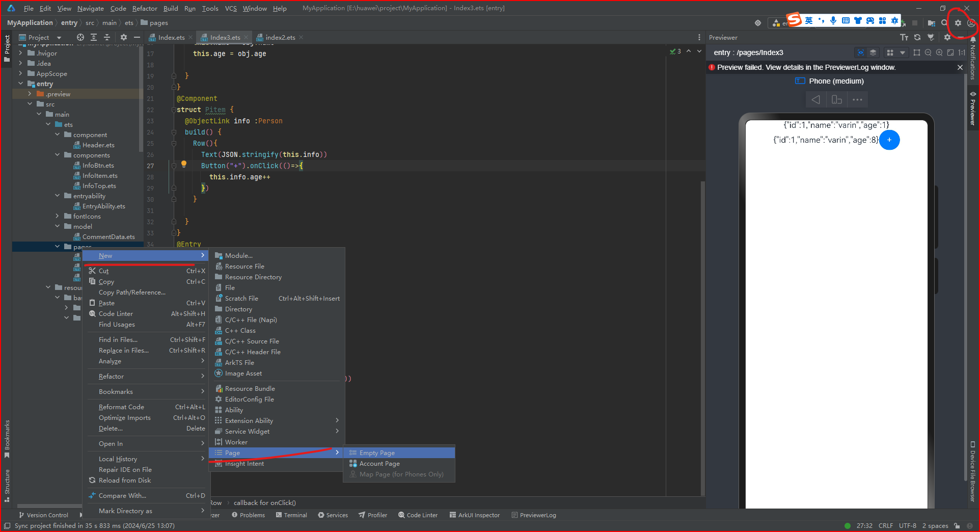Toggle the layers view in Previewer toolbar
Screen dimensions: 980x532
click(873, 52)
